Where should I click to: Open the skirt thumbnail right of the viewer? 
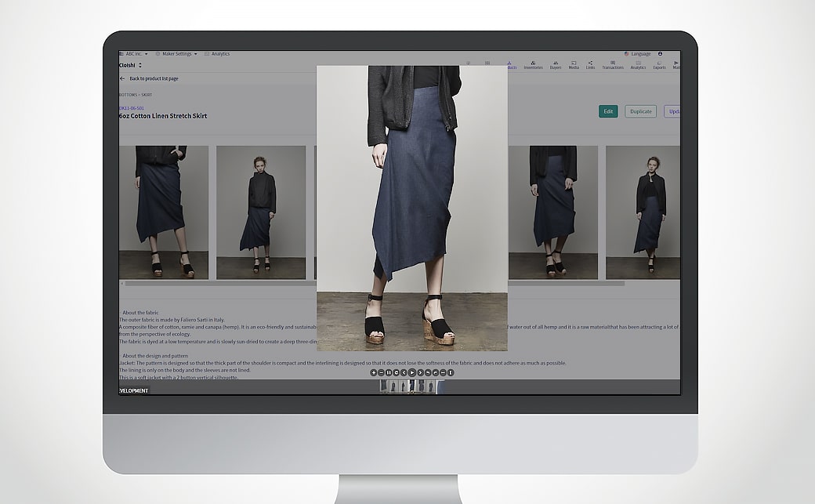[x=553, y=212]
